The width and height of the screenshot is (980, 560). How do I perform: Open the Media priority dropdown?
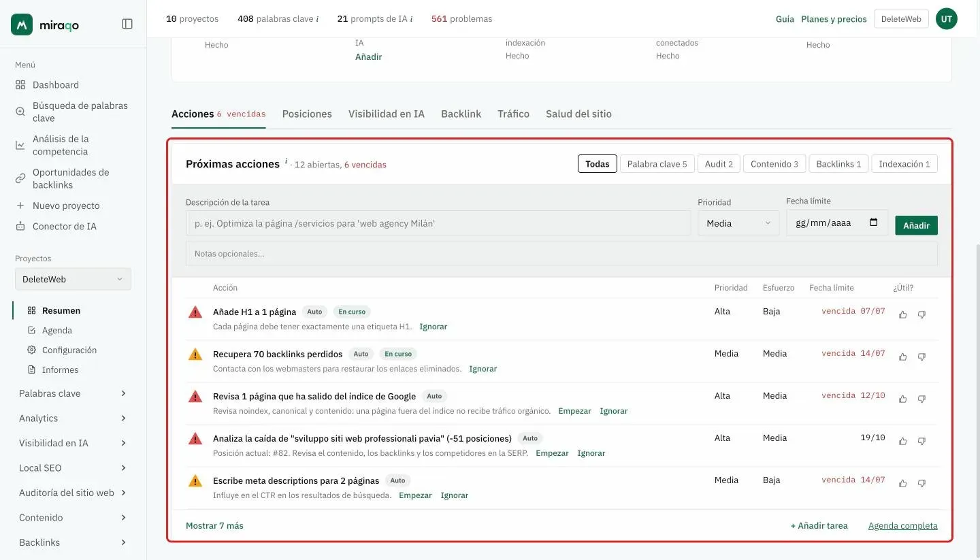(738, 223)
